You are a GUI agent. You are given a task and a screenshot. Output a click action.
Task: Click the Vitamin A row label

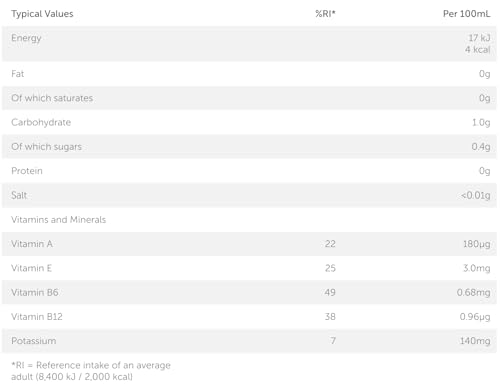32,244
